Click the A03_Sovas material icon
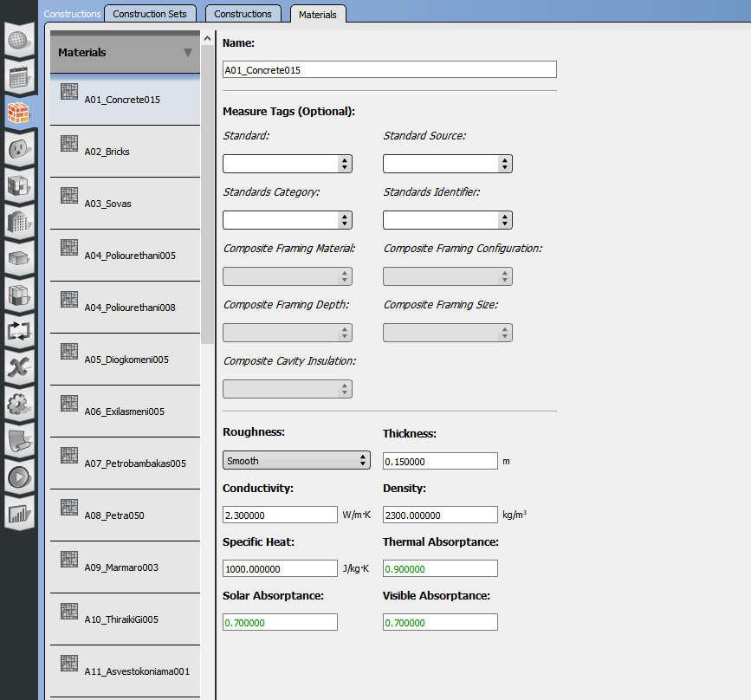Screen dimensions: 751x700 point(69,195)
